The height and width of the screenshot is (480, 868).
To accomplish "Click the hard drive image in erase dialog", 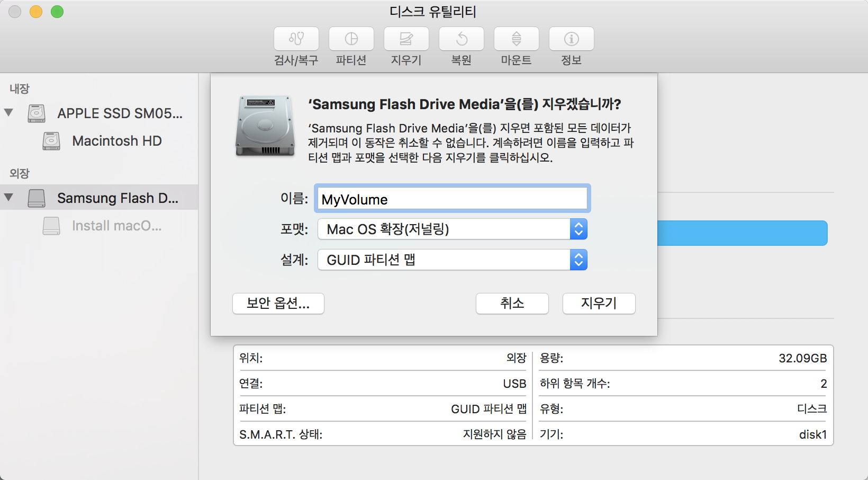I will click(265, 126).
